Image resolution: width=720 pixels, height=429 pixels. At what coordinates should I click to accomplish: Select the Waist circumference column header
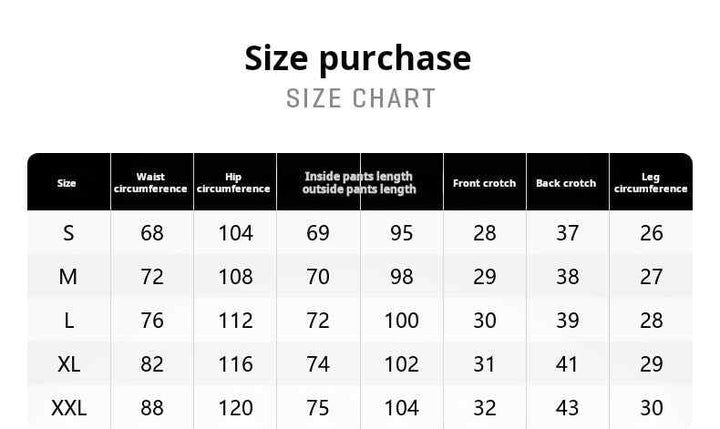pyautogui.click(x=151, y=183)
